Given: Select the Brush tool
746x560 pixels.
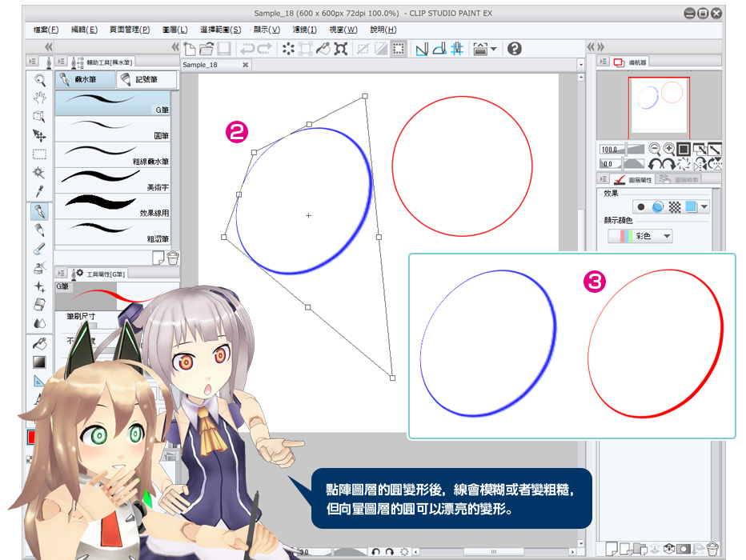Looking at the screenshot, I should click(39, 249).
